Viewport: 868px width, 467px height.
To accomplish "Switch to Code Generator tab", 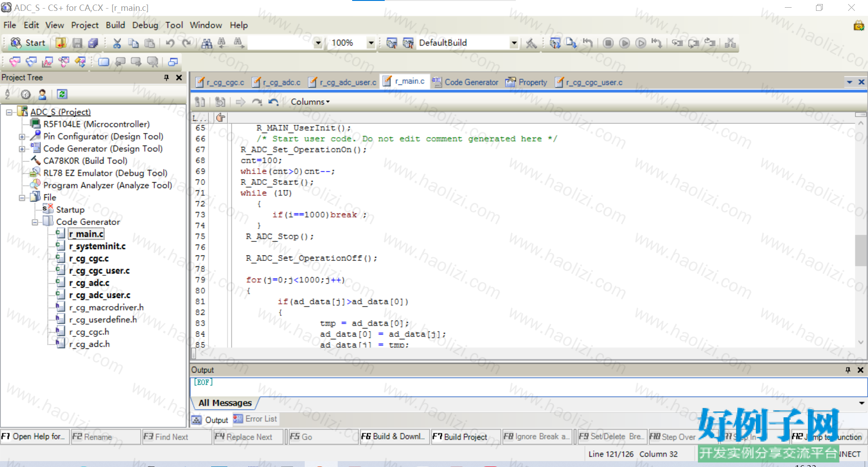I will point(465,82).
